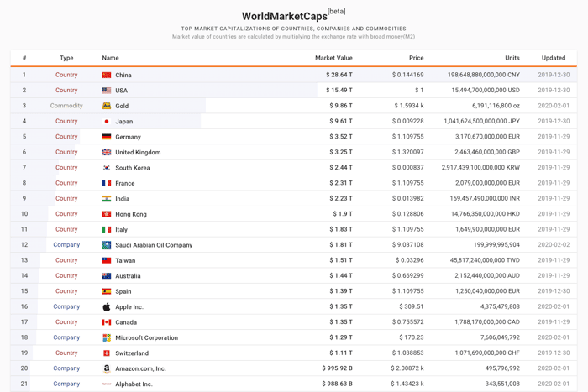Open the WorldMarketCaps title link
This screenshot has width=588, height=392.
285,16
